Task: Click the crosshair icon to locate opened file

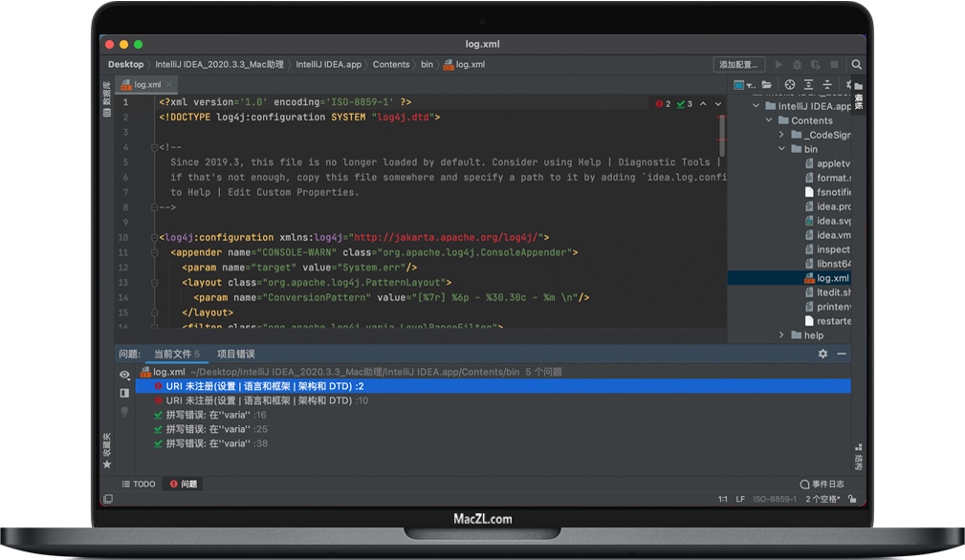Action: click(x=791, y=84)
